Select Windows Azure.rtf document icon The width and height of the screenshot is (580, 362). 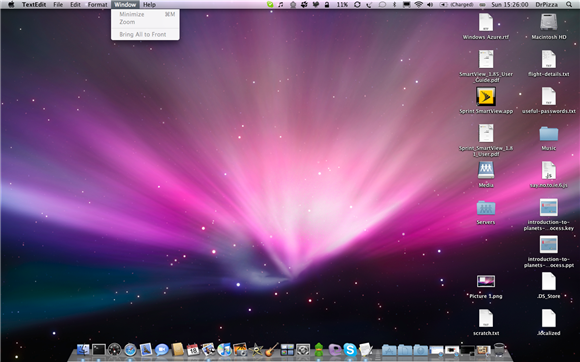coord(486,22)
